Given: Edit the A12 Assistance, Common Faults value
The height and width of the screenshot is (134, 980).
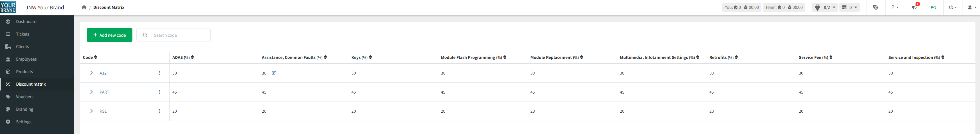Looking at the screenshot, I should point(273,73).
